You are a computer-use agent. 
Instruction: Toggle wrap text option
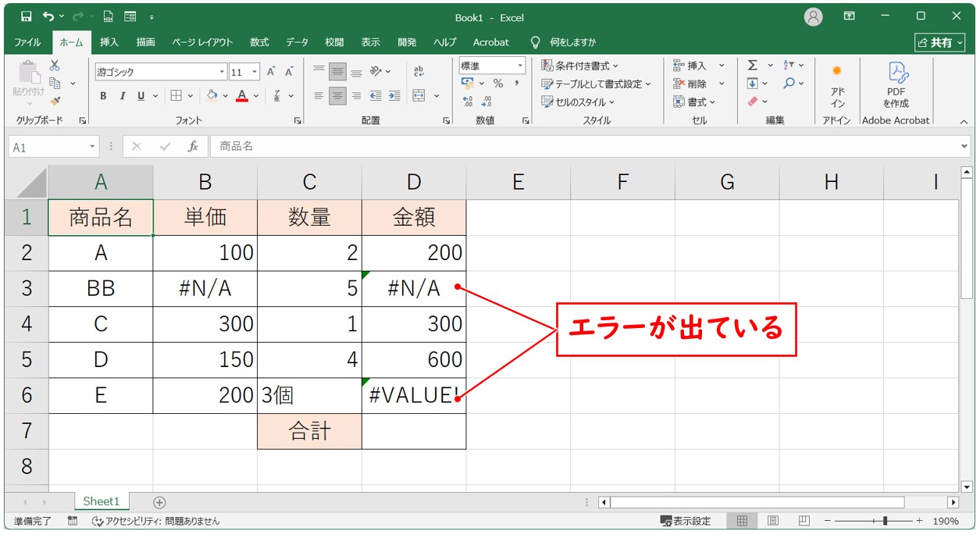419,72
